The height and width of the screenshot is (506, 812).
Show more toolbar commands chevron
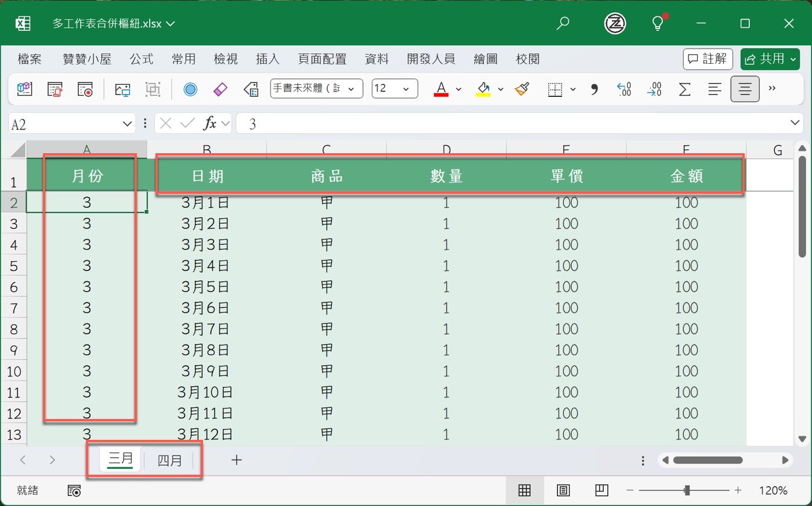pyautogui.click(x=772, y=88)
